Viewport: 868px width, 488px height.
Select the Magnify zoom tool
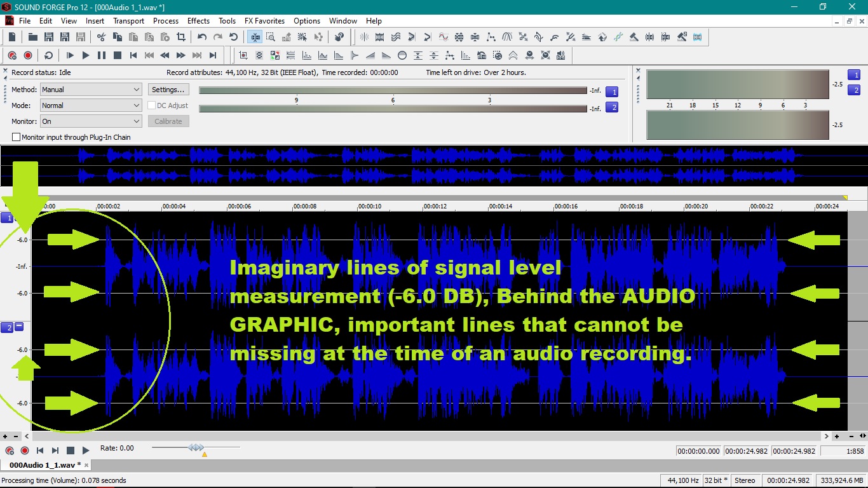tap(271, 37)
